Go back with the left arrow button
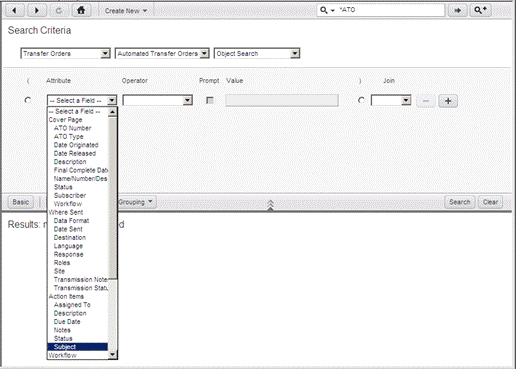The image size is (516, 369). (14, 11)
